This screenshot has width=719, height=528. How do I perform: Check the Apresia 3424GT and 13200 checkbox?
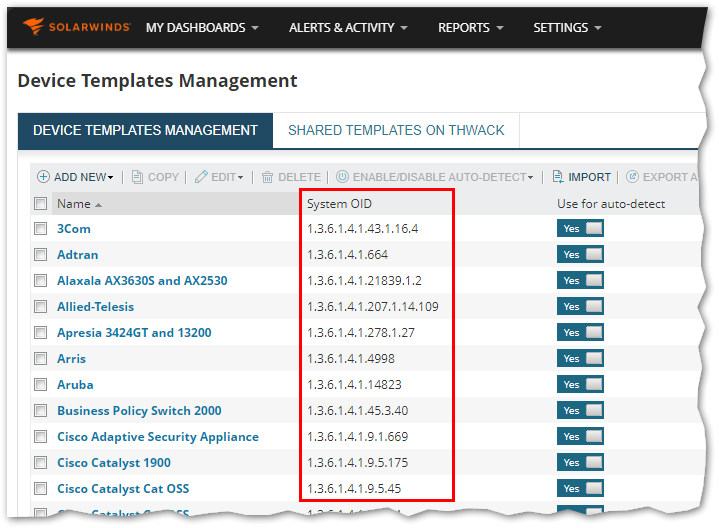tap(41, 333)
